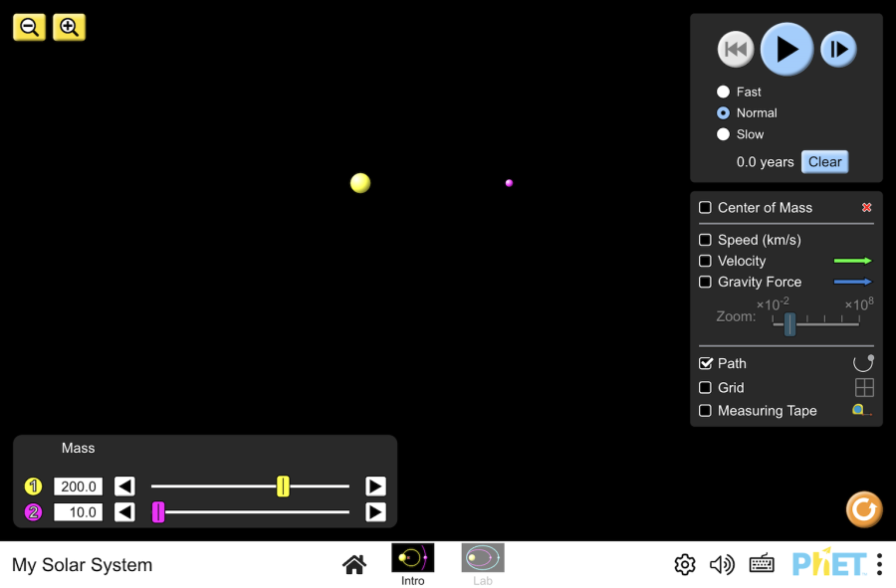Click the zoom out magnifier button
The height and width of the screenshot is (588, 896).
29,27
